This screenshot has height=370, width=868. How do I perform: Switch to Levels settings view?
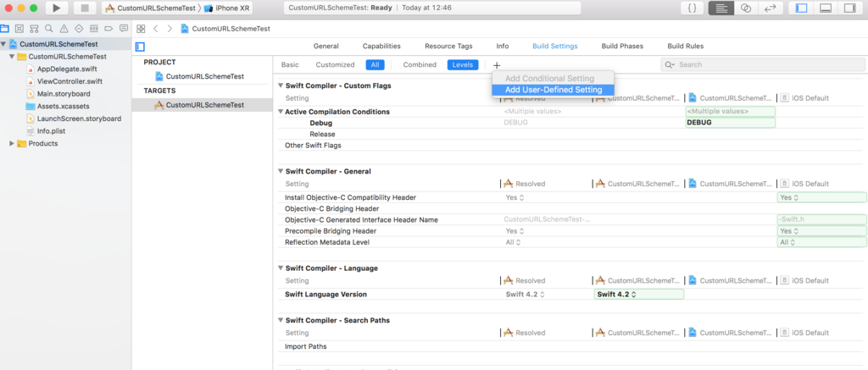(463, 64)
